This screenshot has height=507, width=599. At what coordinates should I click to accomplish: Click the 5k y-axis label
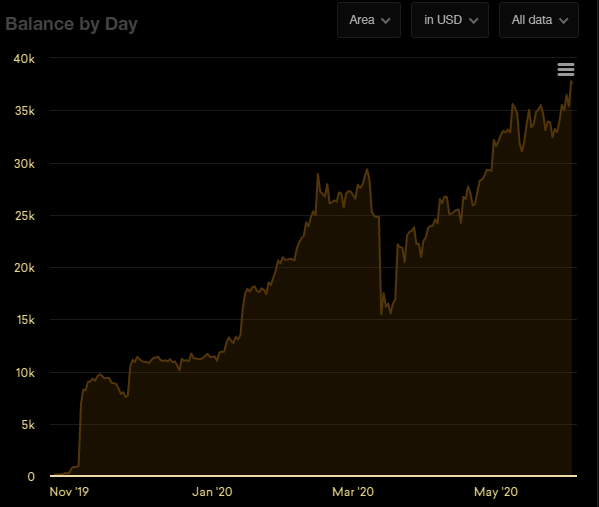(x=28, y=424)
